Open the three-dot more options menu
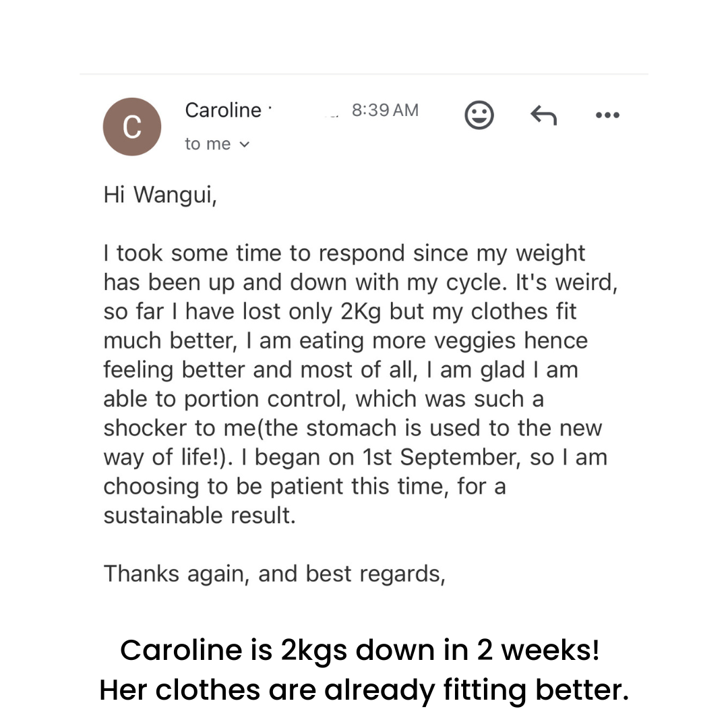Image resolution: width=728 pixels, height=728 pixels. 607,115
